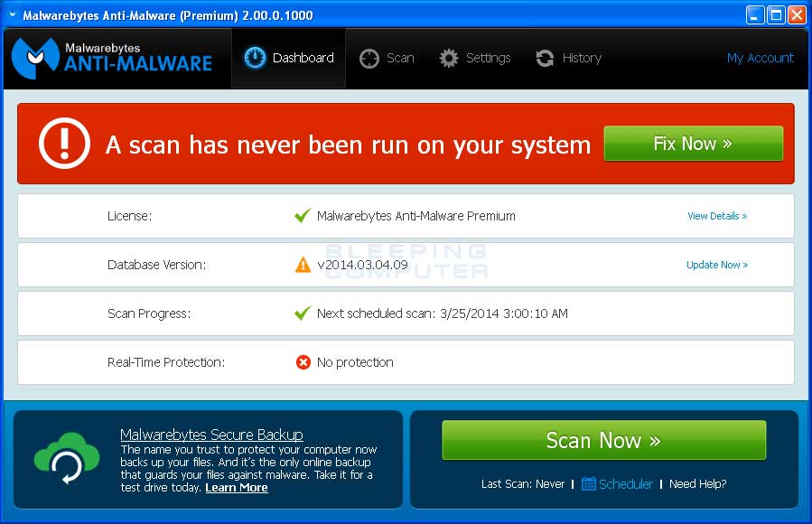Select the database version v2014.03.04.09 text

362,265
